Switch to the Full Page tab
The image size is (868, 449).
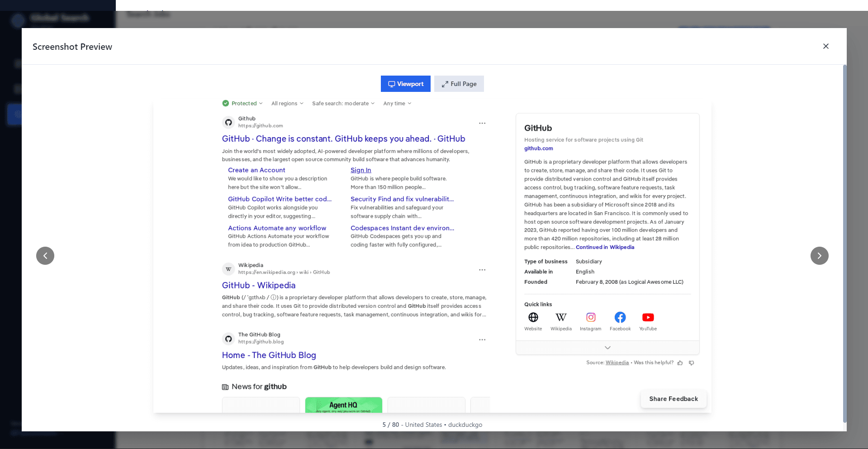(x=459, y=84)
